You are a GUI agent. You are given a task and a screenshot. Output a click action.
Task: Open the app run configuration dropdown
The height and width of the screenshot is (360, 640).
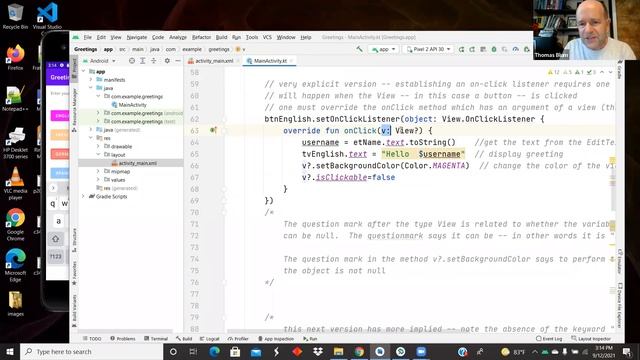(x=384, y=49)
